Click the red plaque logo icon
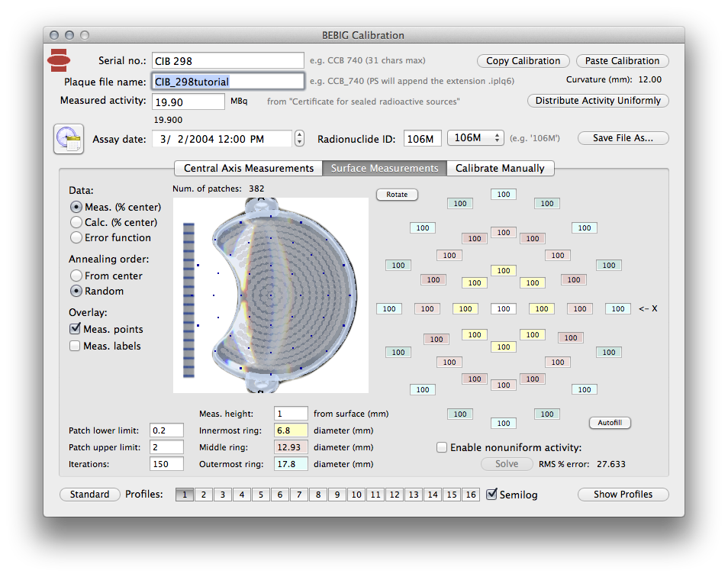This screenshot has height=577, width=728. [x=59, y=59]
